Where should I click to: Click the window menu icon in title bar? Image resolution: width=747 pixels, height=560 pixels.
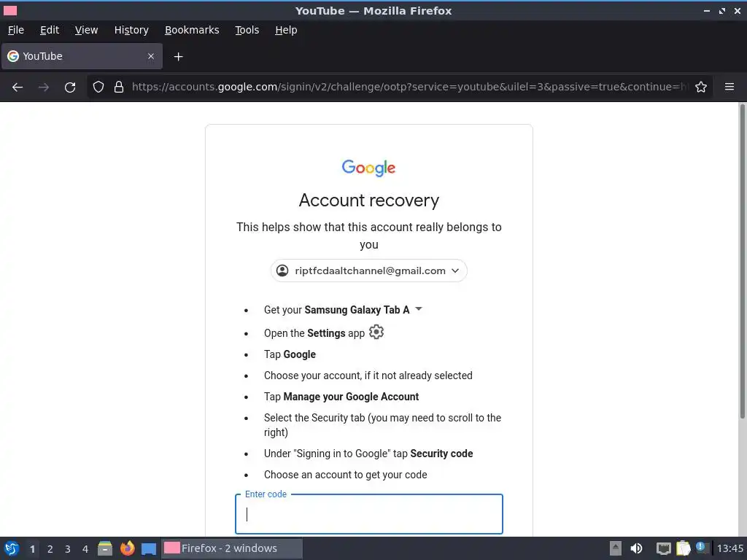[10, 10]
